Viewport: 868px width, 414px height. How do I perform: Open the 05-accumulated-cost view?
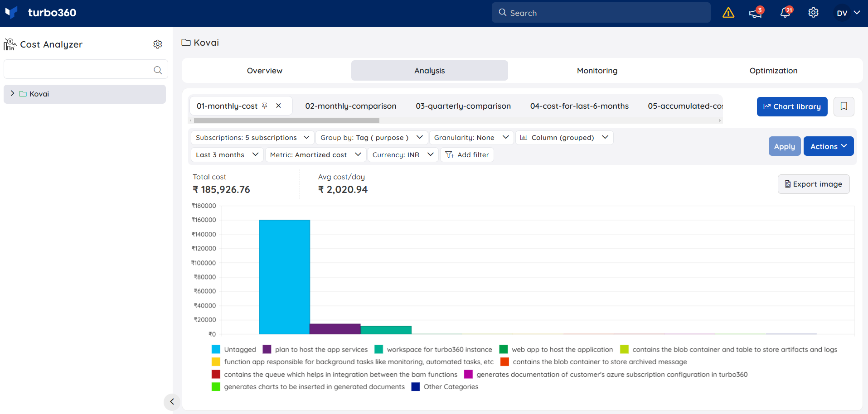tap(685, 106)
